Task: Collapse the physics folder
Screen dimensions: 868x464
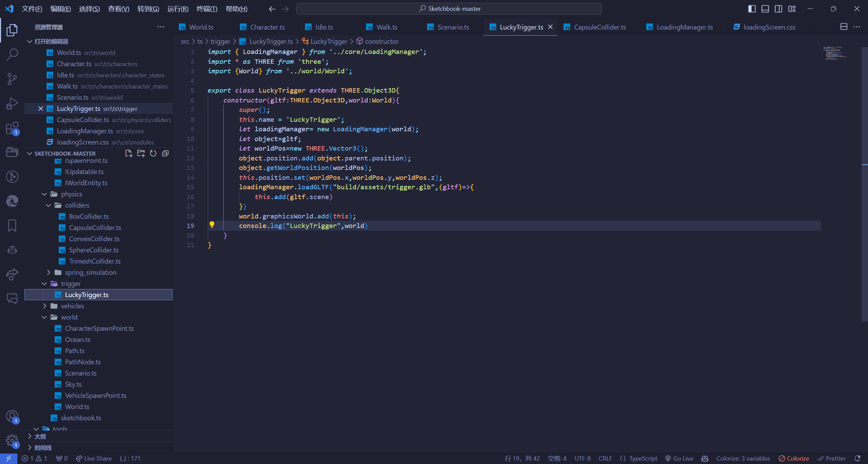Action: [x=44, y=194]
